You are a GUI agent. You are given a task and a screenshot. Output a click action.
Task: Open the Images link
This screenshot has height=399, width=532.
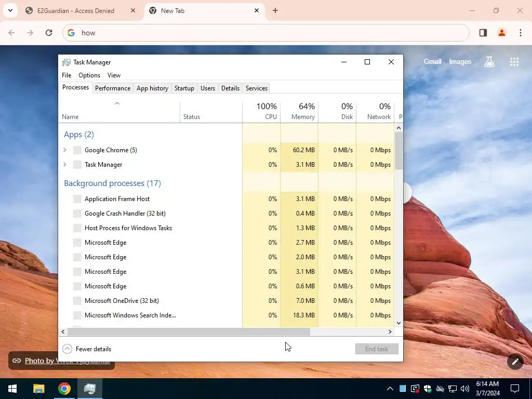coord(460,62)
